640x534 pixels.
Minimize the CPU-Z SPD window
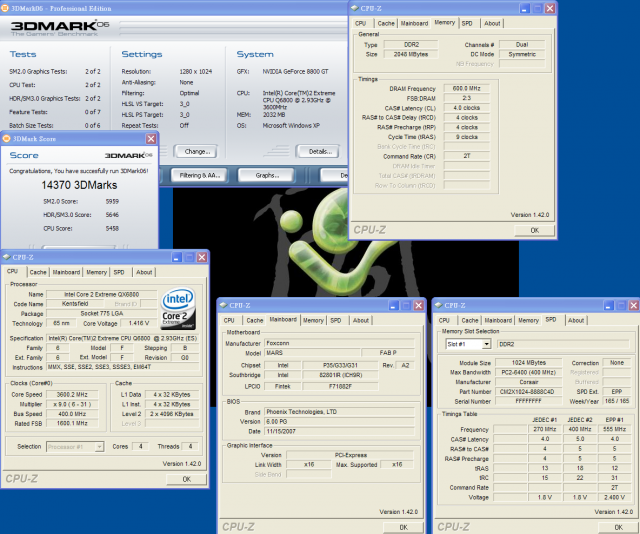609,305
